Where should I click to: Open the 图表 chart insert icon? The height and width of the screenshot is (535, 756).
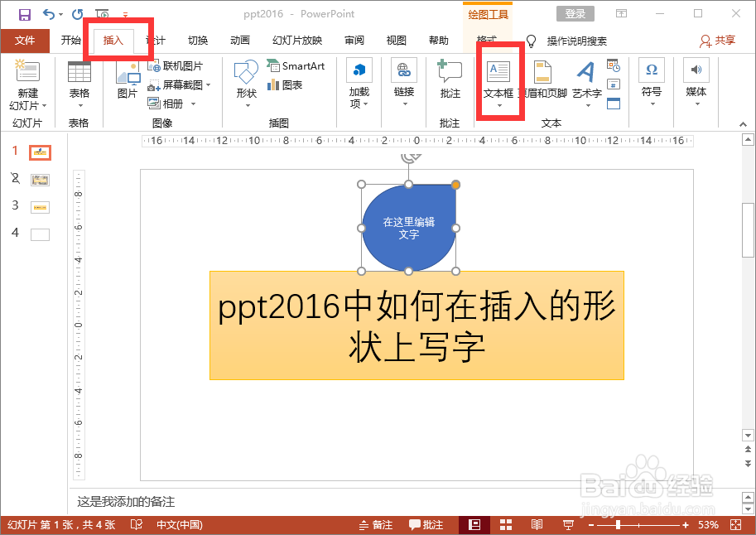(284, 84)
